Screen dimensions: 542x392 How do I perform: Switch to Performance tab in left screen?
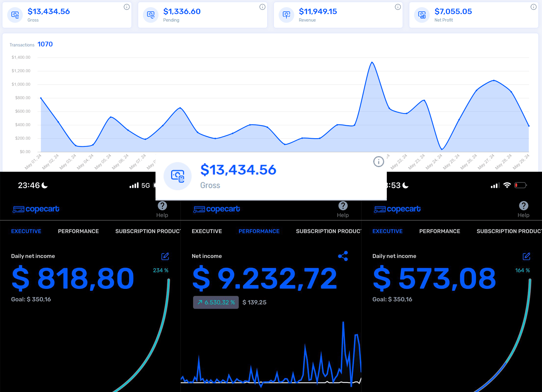(x=78, y=231)
